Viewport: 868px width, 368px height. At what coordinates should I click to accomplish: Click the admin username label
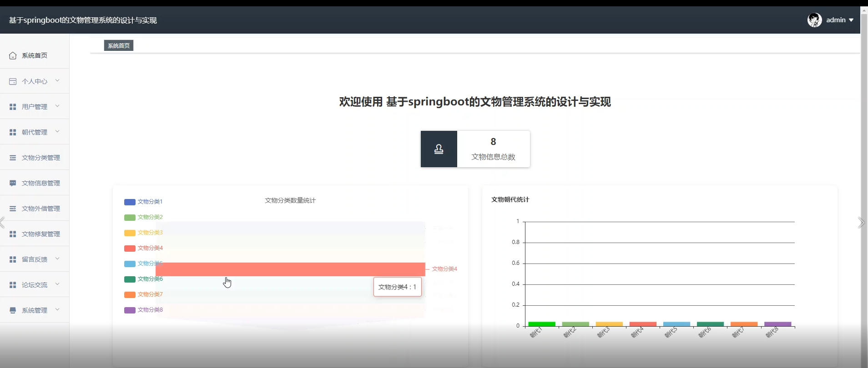pyautogui.click(x=836, y=20)
